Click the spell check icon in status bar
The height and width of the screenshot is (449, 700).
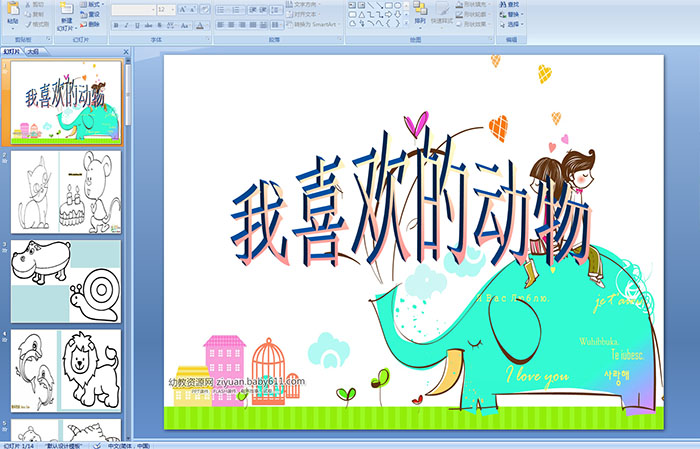[x=98, y=445]
